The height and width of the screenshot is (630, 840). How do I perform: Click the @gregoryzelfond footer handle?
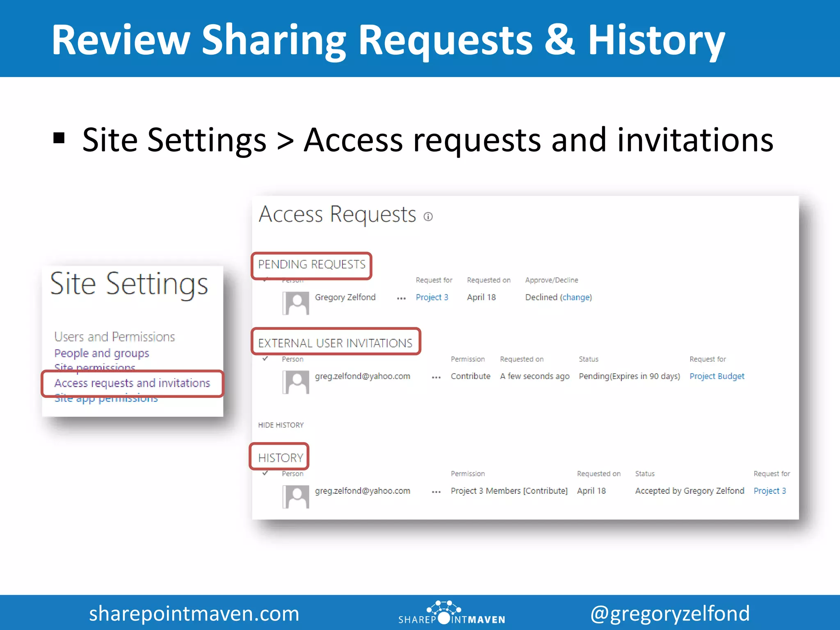[670, 614]
